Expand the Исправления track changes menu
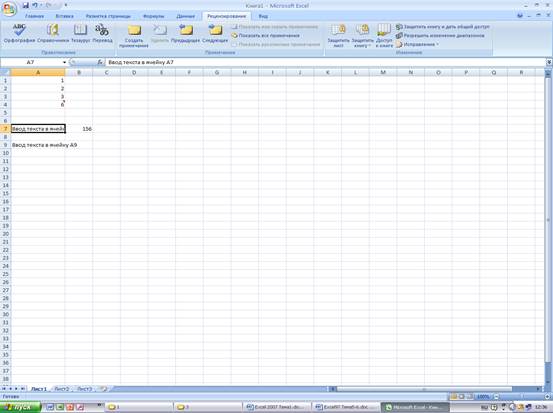 tap(417, 44)
